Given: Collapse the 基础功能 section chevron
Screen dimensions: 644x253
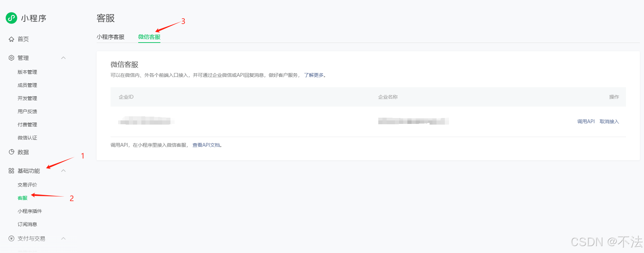Looking at the screenshot, I should [63, 171].
